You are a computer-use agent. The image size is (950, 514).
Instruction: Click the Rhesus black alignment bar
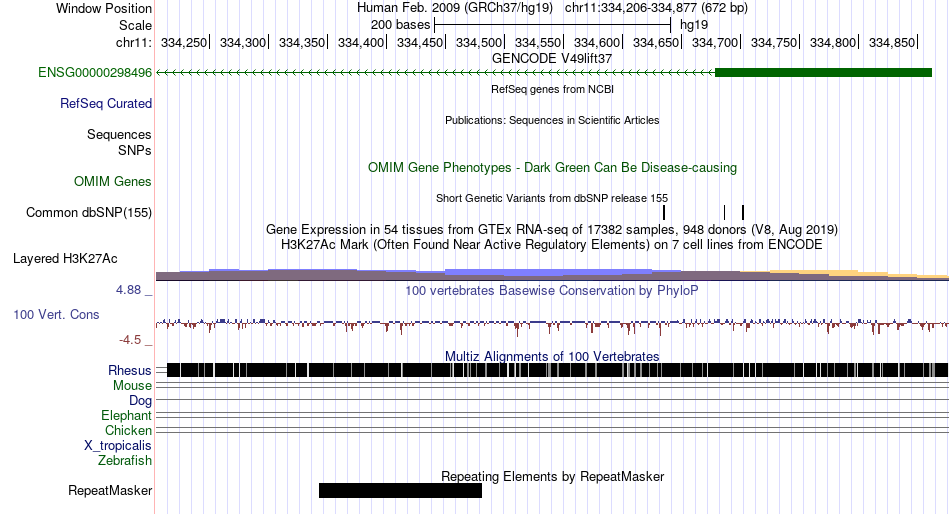pos(557,370)
